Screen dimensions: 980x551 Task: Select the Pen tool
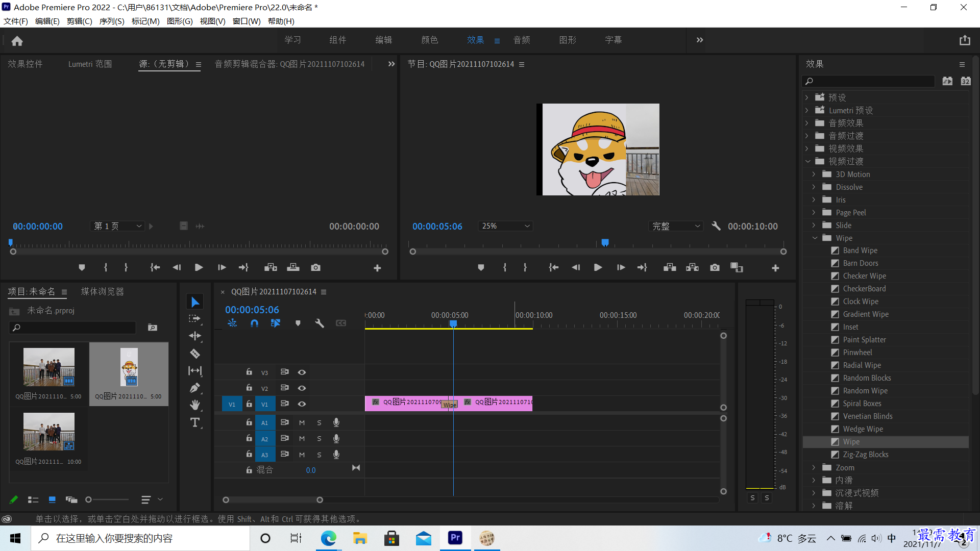(195, 388)
